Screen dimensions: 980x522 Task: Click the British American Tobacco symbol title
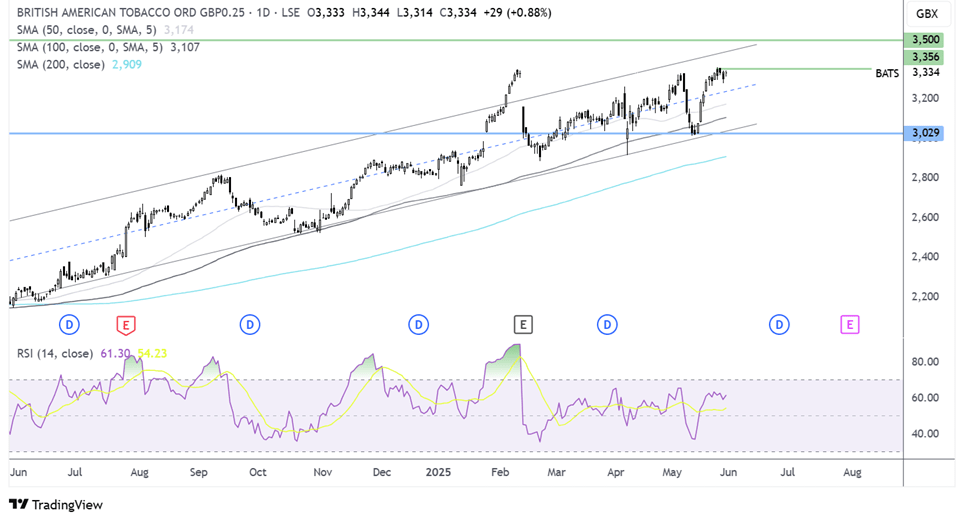131,13
